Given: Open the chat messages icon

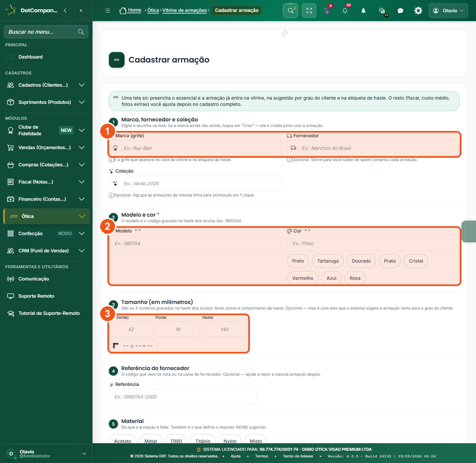Looking at the screenshot, I should pos(400,11).
